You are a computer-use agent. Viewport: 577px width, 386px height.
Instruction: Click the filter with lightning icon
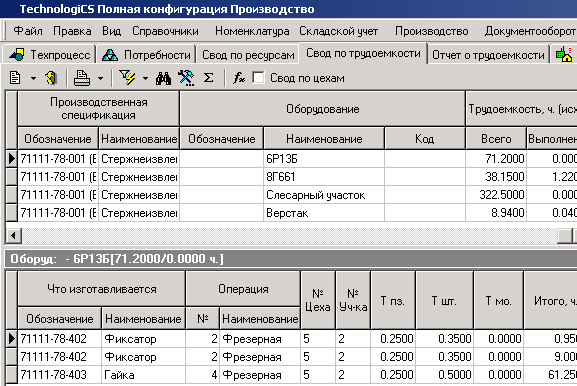(127, 78)
